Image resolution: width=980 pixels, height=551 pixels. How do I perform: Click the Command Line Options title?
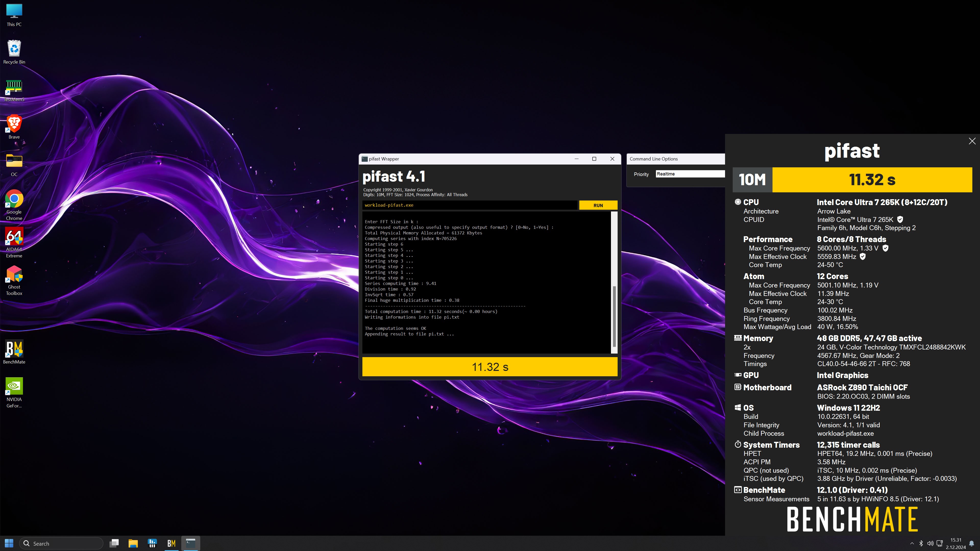[x=653, y=159]
